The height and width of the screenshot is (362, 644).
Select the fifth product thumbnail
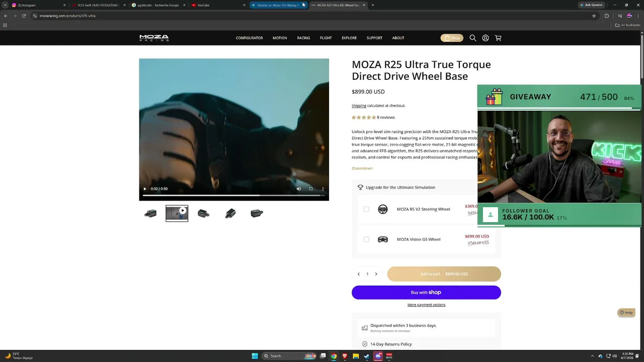point(257,214)
